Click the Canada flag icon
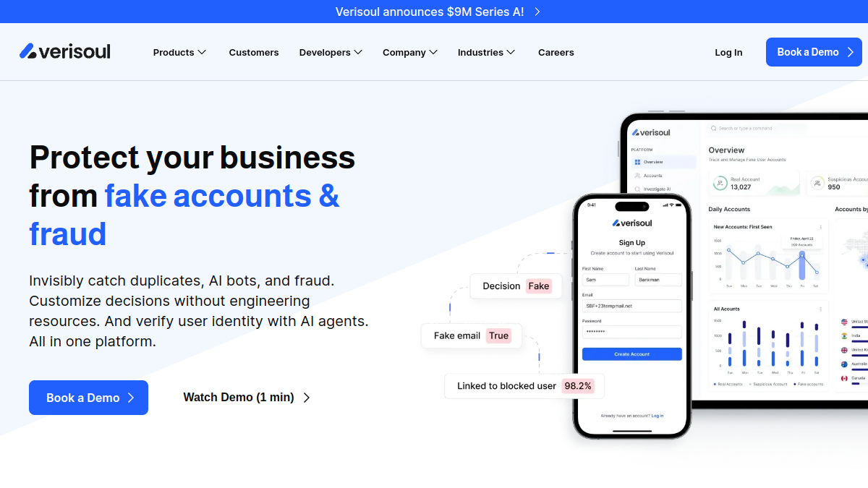The image size is (868, 488). (x=844, y=378)
